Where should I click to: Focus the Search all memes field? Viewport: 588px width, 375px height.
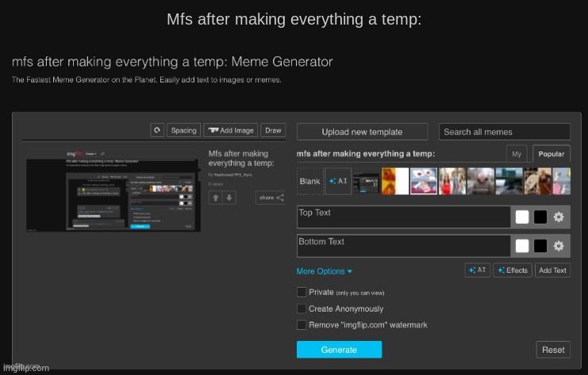tap(505, 132)
